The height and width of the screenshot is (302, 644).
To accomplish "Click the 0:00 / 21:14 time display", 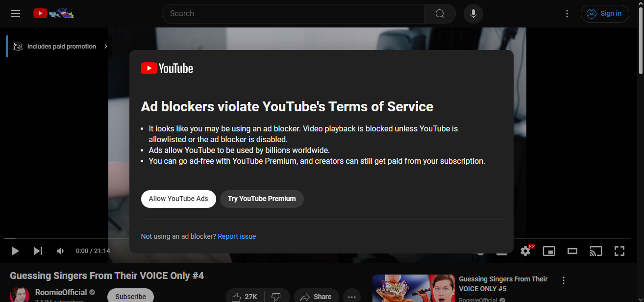I will point(93,251).
